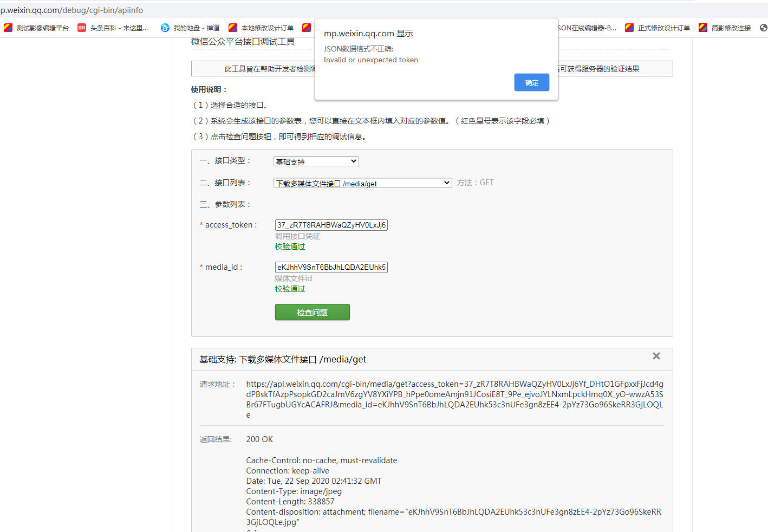
Task: Close the /media/get result panel
Action: [x=656, y=356]
